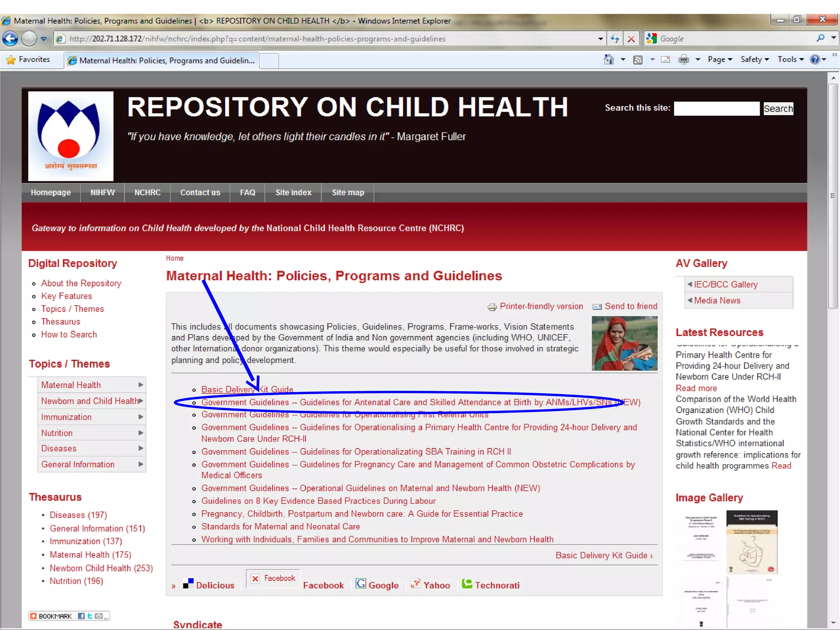The image size is (840, 630).
Task: Click the Search button on the site
Action: coord(778,109)
